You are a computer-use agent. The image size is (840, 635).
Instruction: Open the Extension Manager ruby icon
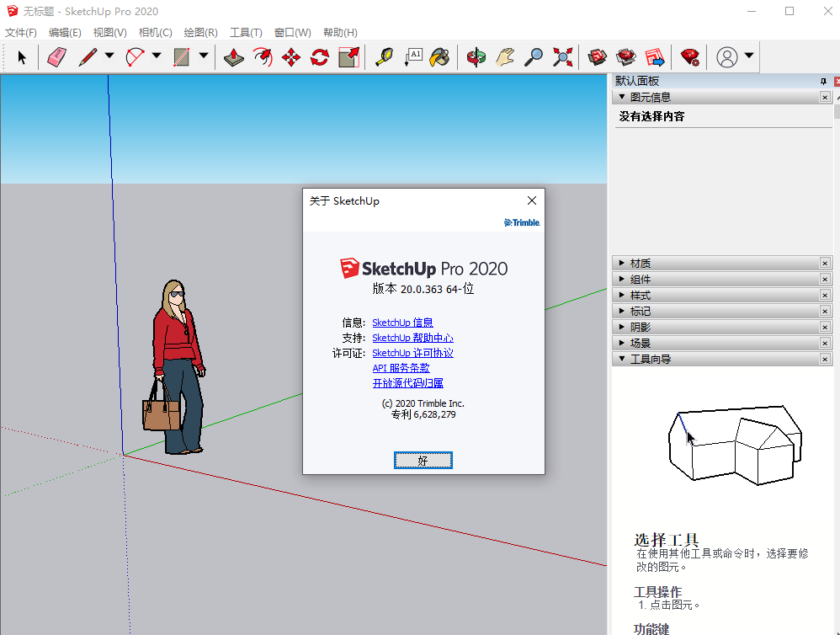(x=690, y=57)
